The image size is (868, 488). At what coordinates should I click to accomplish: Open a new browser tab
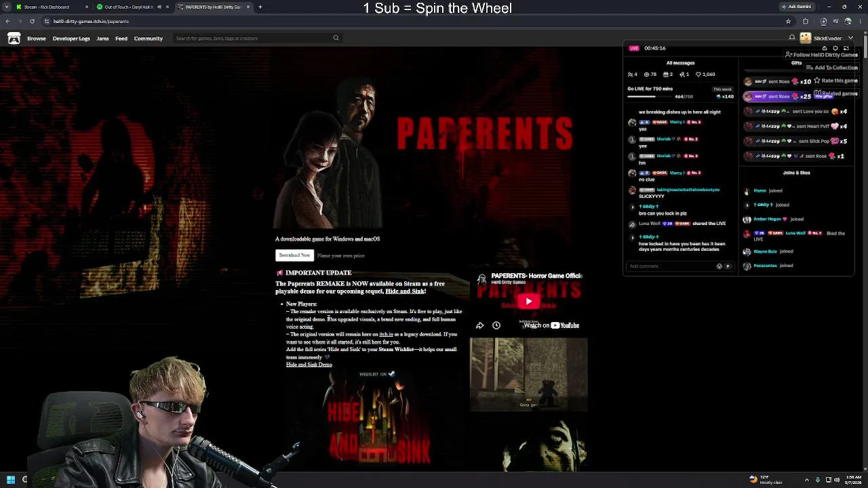(x=260, y=7)
